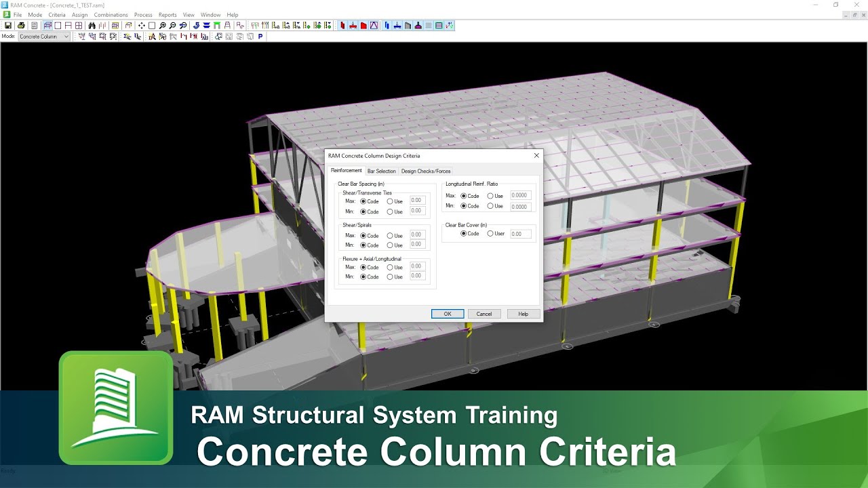The height and width of the screenshot is (488, 868).
Task: Click the Sigma-c summation toolbar icon
Action: click(x=127, y=37)
